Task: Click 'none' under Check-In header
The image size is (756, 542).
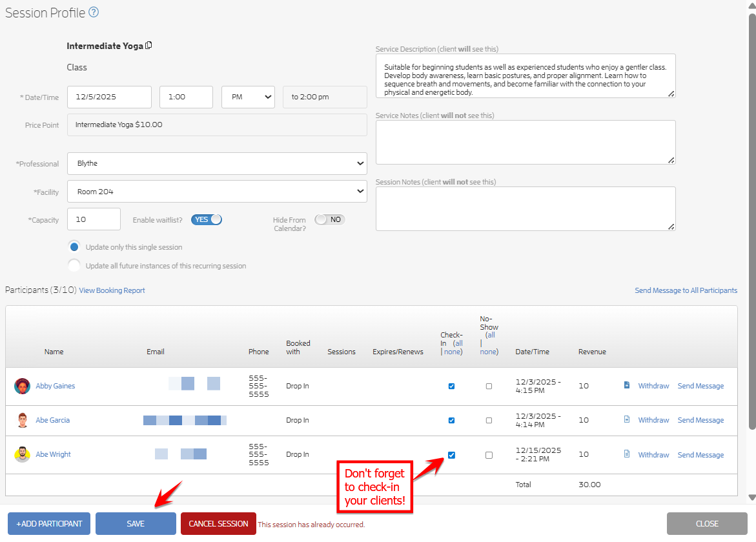Action: 452,352
